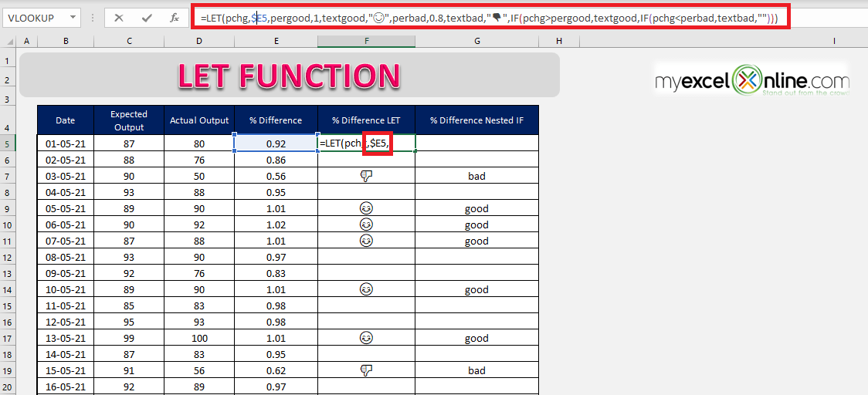Select row 12 header
The height and width of the screenshot is (395, 868).
8,257
